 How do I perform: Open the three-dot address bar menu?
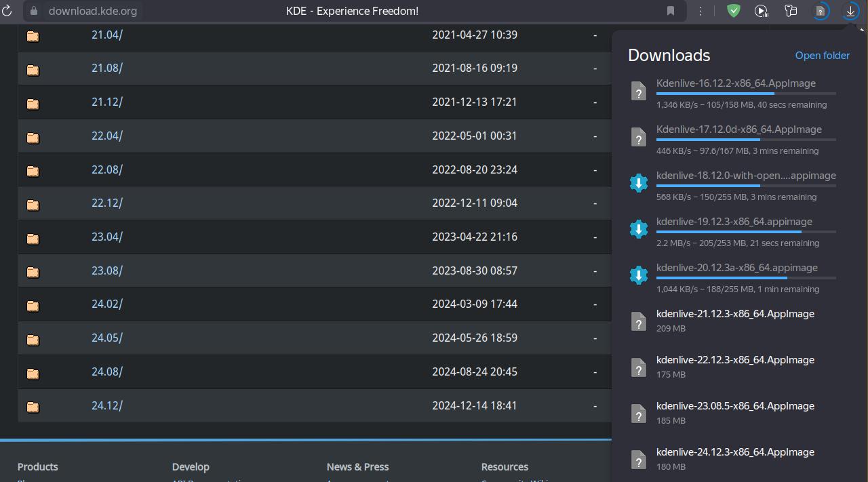click(x=701, y=11)
